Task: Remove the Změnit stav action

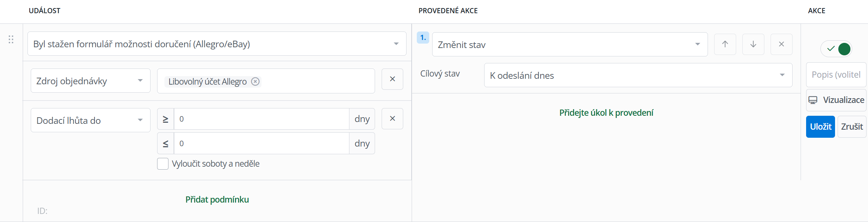Action: point(781,44)
